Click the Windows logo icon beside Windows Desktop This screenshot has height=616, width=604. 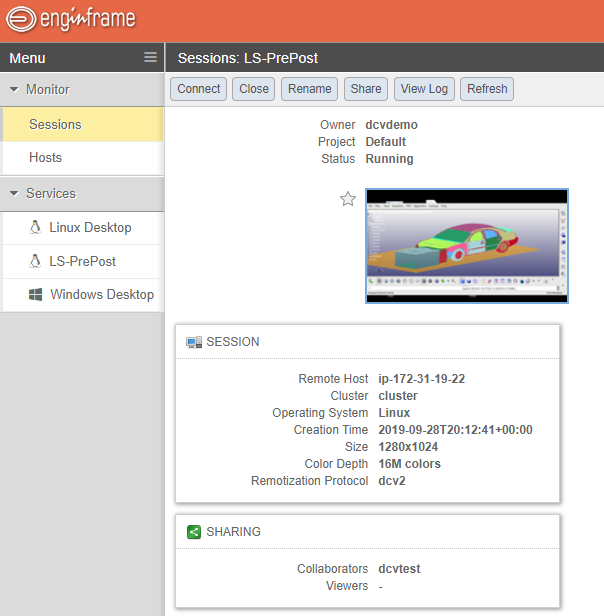35,295
